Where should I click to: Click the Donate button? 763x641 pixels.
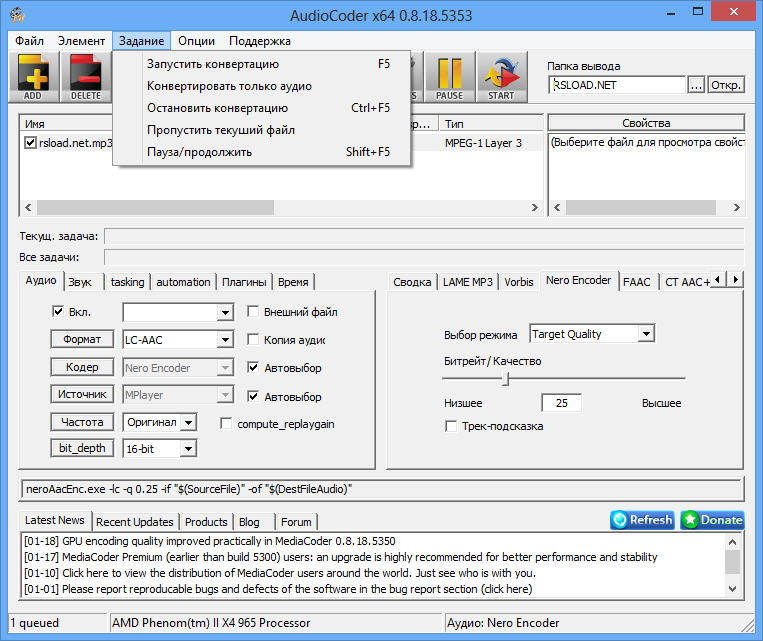click(712, 520)
